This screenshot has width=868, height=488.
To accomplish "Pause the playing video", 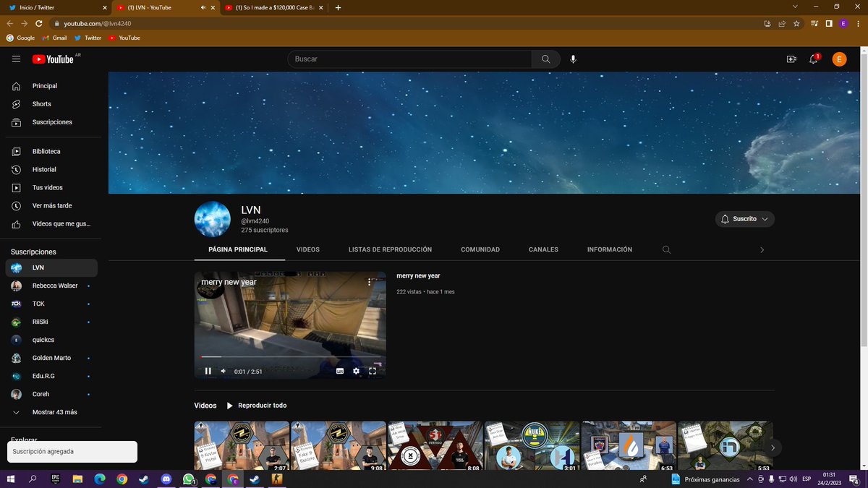I will click(208, 371).
